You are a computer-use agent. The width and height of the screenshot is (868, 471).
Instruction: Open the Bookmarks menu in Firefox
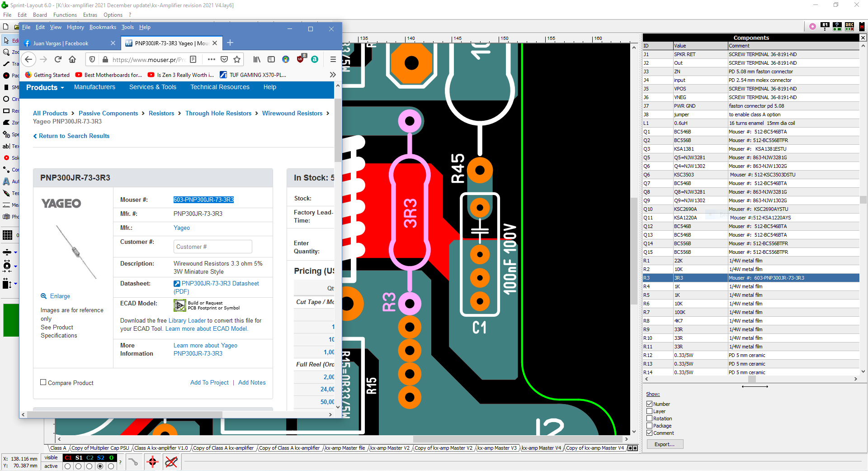(x=103, y=27)
